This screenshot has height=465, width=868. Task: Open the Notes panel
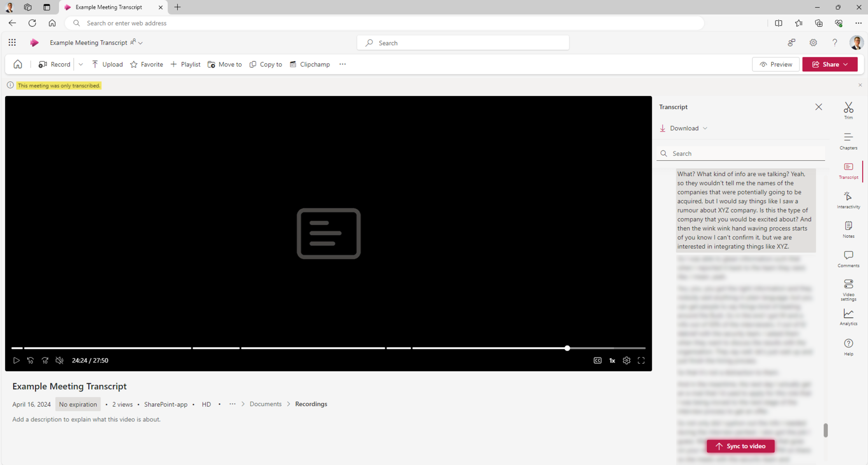[x=848, y=229]
